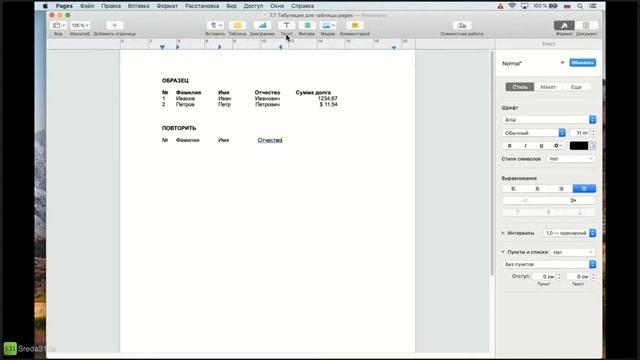Image resolution: width=640 pixels, height=360 pixels.
Task: Open the Совместная работа collaboration icon
Action: [462, 25]
